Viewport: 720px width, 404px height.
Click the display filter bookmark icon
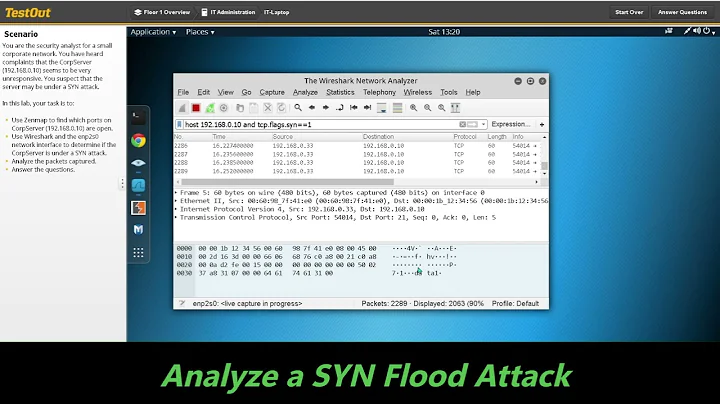tap(180, 124)
